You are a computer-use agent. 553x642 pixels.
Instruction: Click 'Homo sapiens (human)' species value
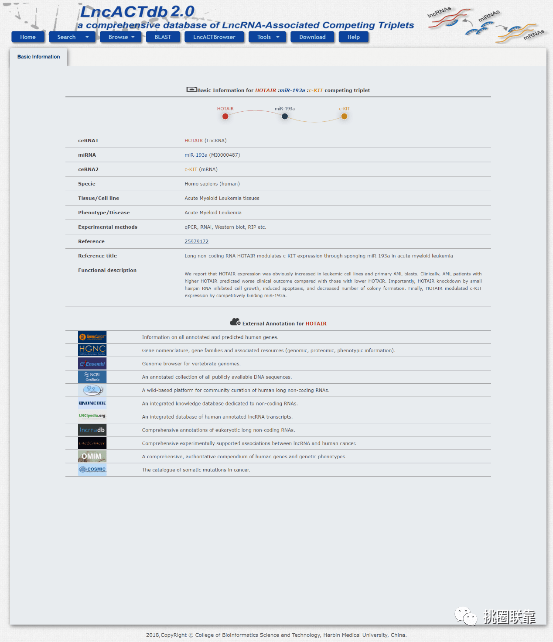click(212, 184)
